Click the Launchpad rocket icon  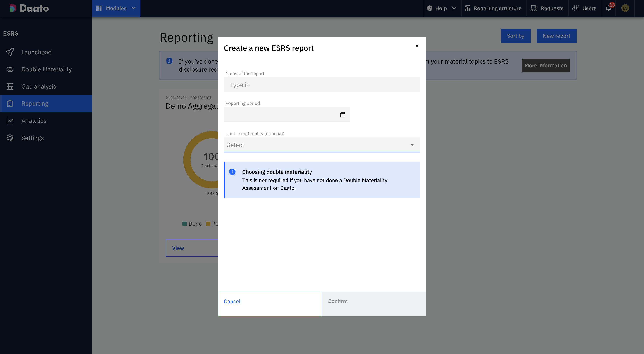pos(10,52)
